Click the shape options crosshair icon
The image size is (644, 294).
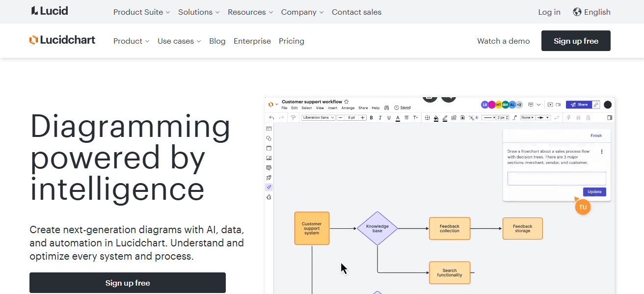[427, 118]
